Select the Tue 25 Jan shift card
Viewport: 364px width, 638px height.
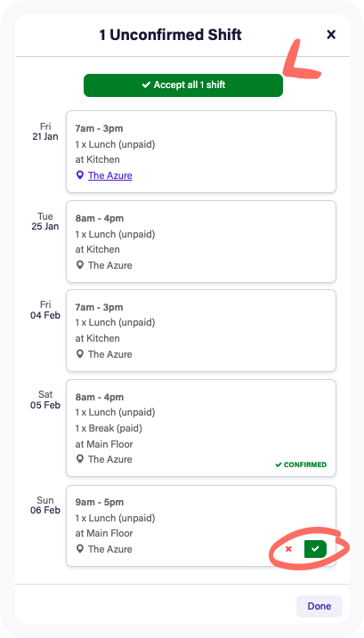coord(201,241)
